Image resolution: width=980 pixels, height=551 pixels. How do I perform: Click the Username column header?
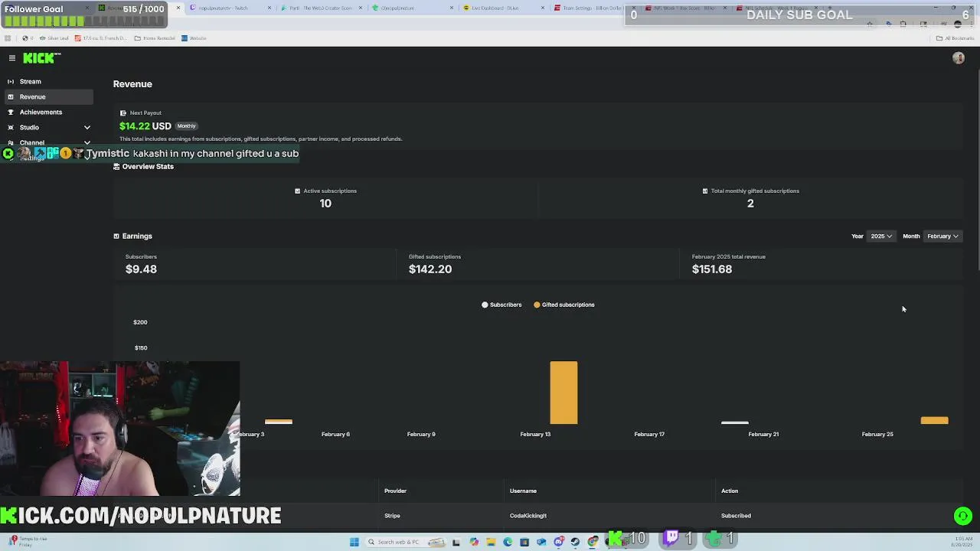click(x=523, y=491)
